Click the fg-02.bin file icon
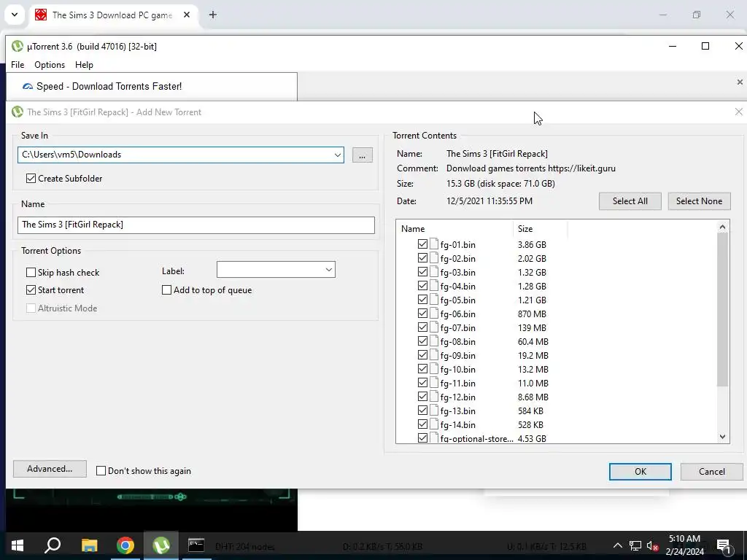This screenshot has height=560, width=747. 434,258
